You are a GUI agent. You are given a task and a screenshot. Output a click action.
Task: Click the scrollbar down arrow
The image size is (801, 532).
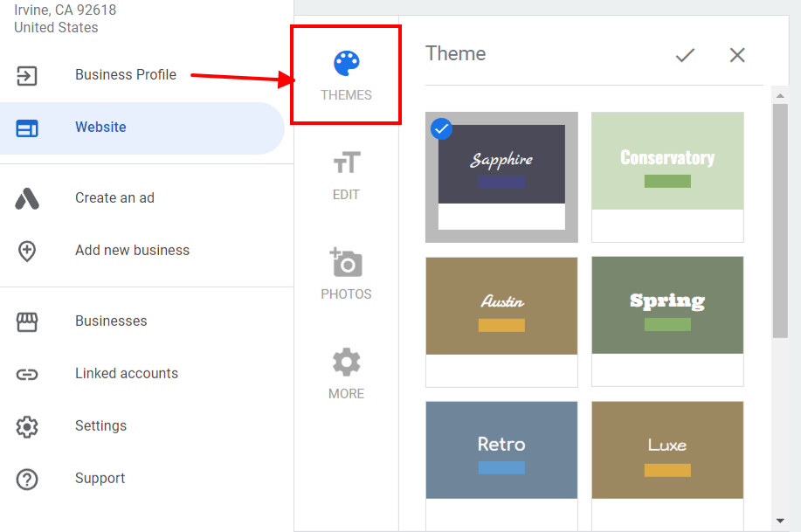(781, 522)
